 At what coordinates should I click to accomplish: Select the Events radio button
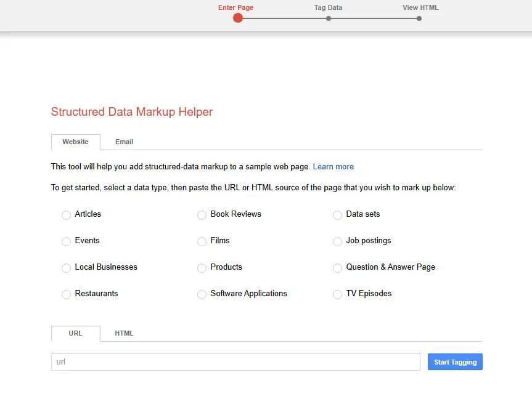coord(66,241)
